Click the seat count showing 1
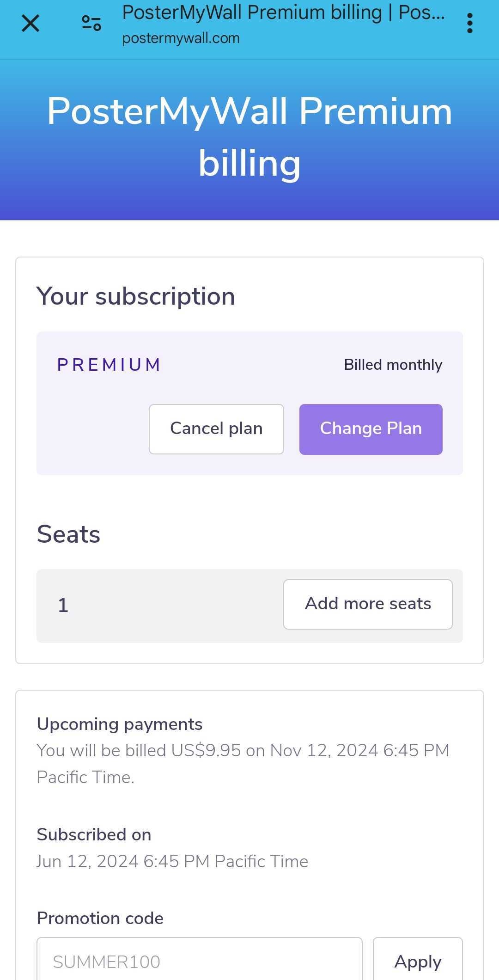The width and height of the screenshot is (499, 980). pos(63,605)
